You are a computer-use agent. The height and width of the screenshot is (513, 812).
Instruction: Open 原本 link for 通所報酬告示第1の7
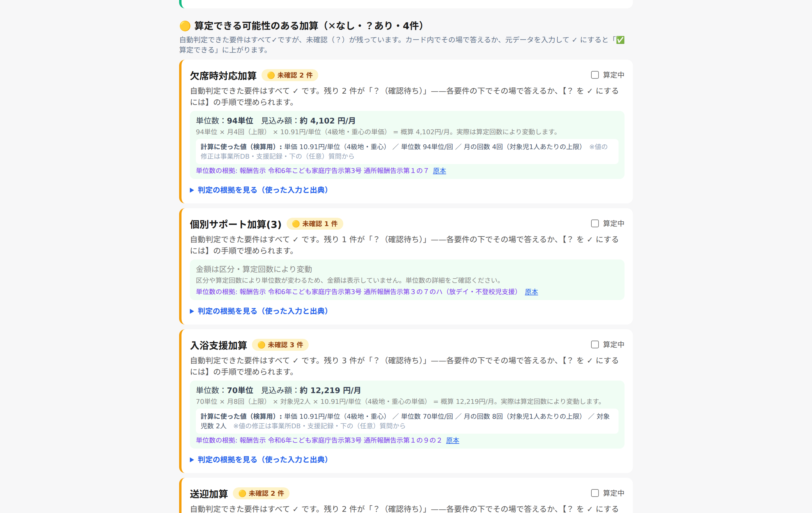pos(439,171)
